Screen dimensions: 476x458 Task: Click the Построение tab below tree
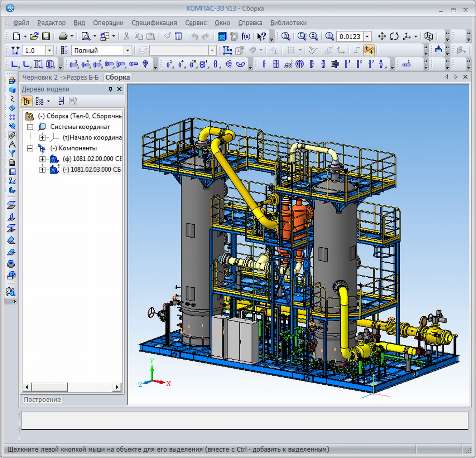[x=42, y=399]
